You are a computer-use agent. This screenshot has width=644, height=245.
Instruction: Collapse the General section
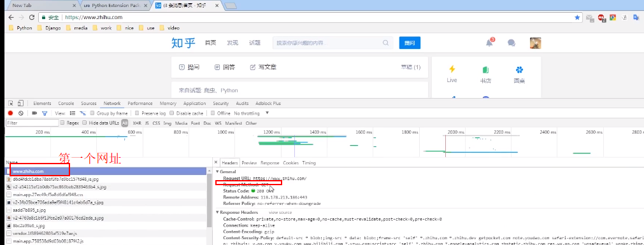[x=217, y=172]
